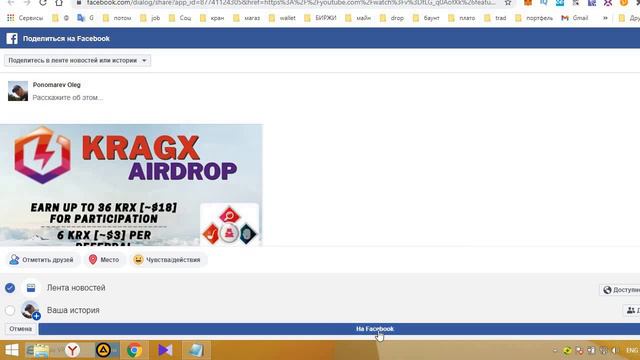Go to the browser home page
Viewport: 640px width, 360px height.
[x=59, y=2]
